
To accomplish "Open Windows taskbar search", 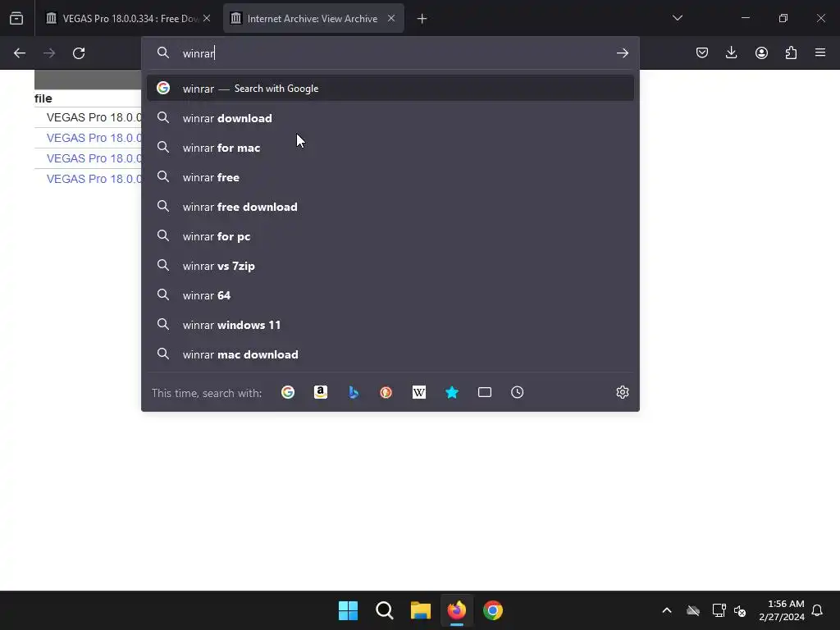I will pos(384,610).
